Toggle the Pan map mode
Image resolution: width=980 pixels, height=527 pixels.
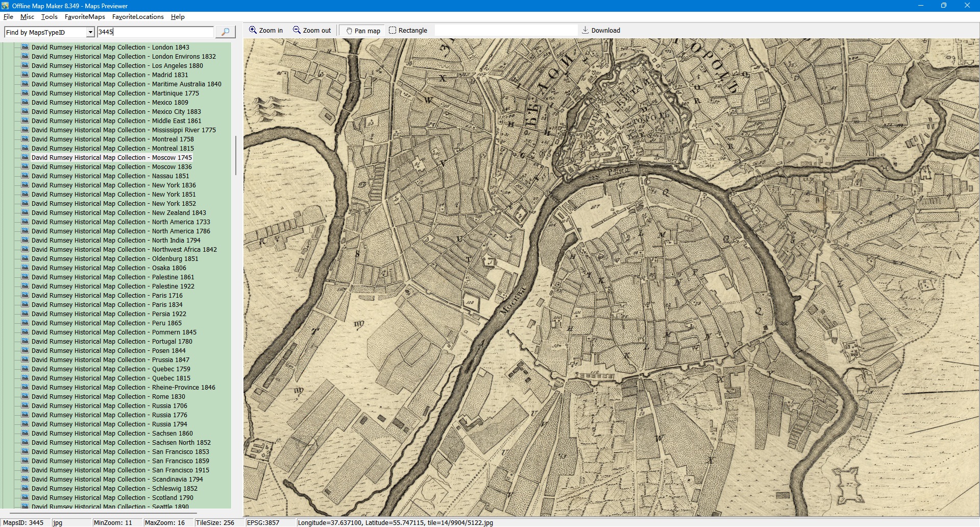363,31
